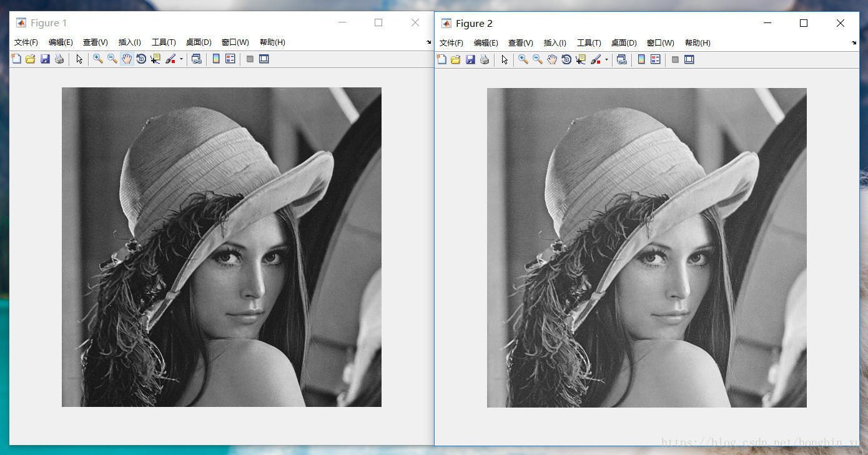The image size is (868, 455).
Task: Insert a legend in Figure 1
Action: click(x=230, y=59)
